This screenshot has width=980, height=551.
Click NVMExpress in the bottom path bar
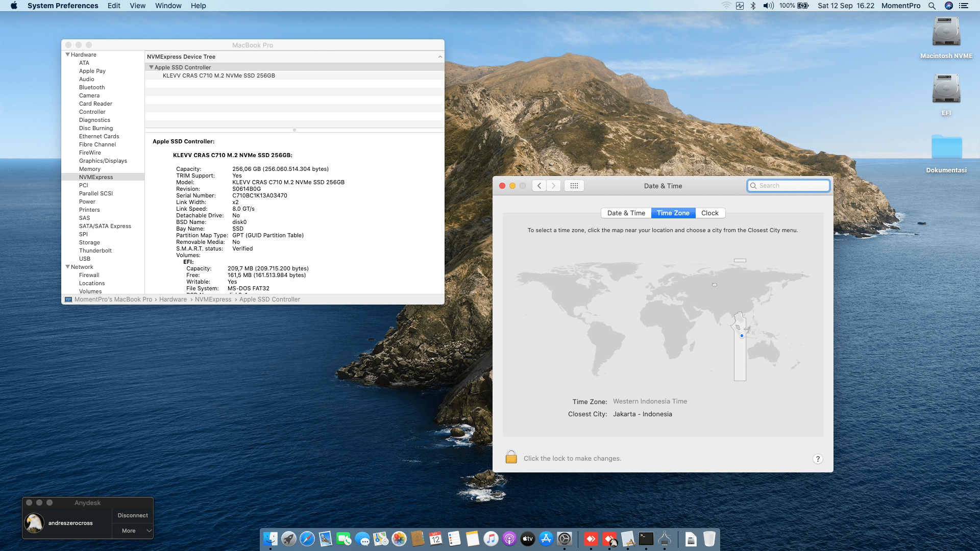213,299
